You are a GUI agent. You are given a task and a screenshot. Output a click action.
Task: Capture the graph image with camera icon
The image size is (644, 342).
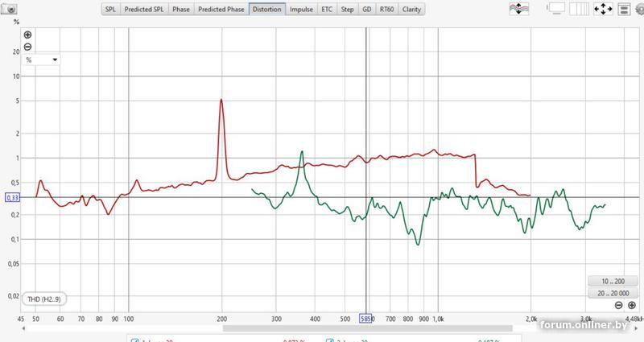tap(9, 8)
